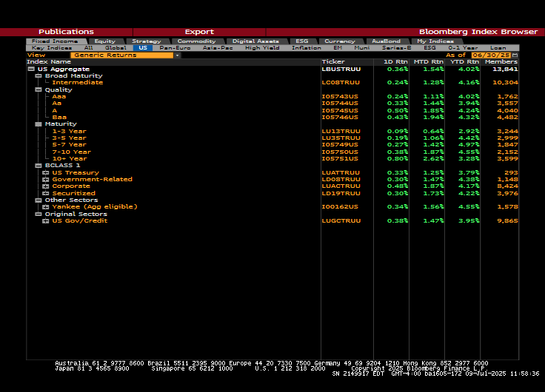Screen dimensions: 545x392
Task: Select the Generic Returns view field
Action: (x=121, y=55)
